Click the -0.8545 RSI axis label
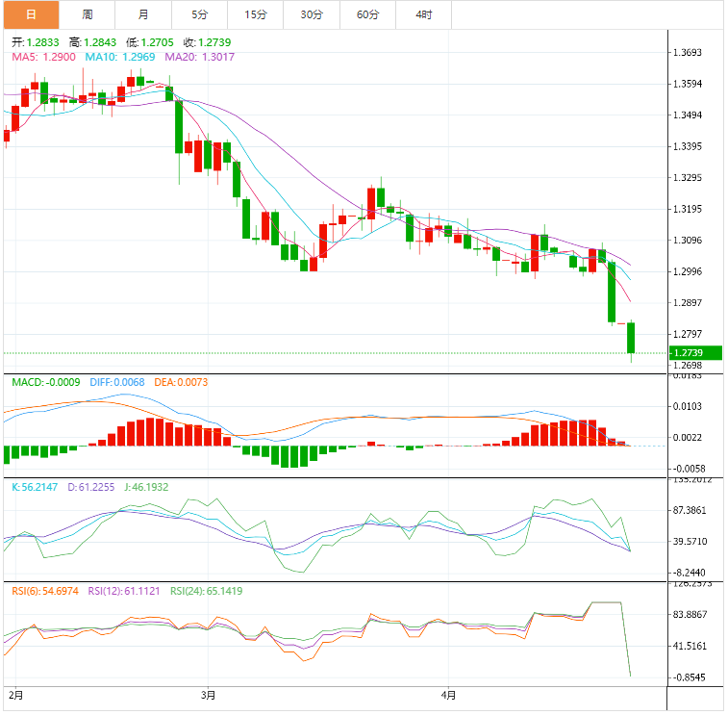Viewport: 728px width, 715px height. 688,677
